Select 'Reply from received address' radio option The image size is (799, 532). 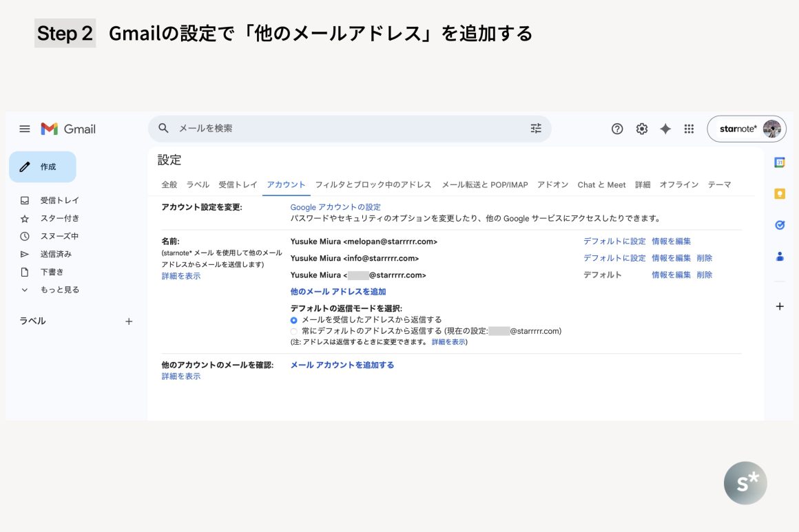[294, 320]
